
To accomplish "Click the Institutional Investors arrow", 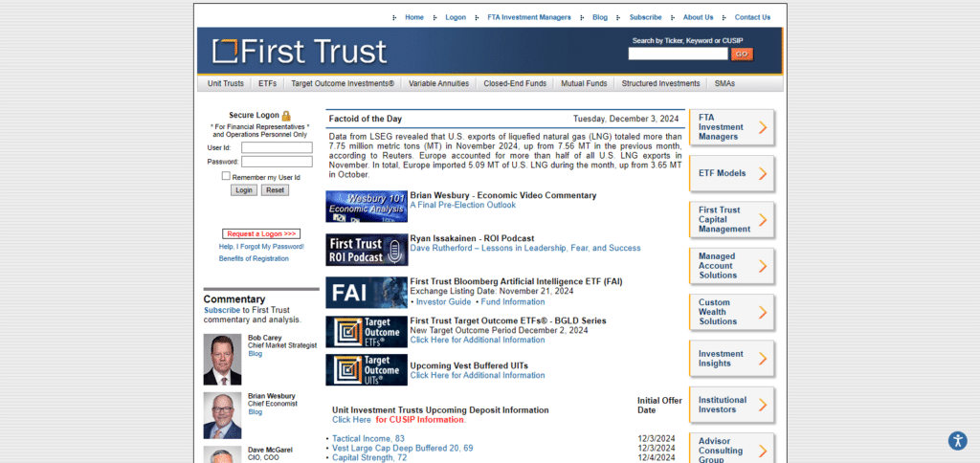I will pos(763,405).
